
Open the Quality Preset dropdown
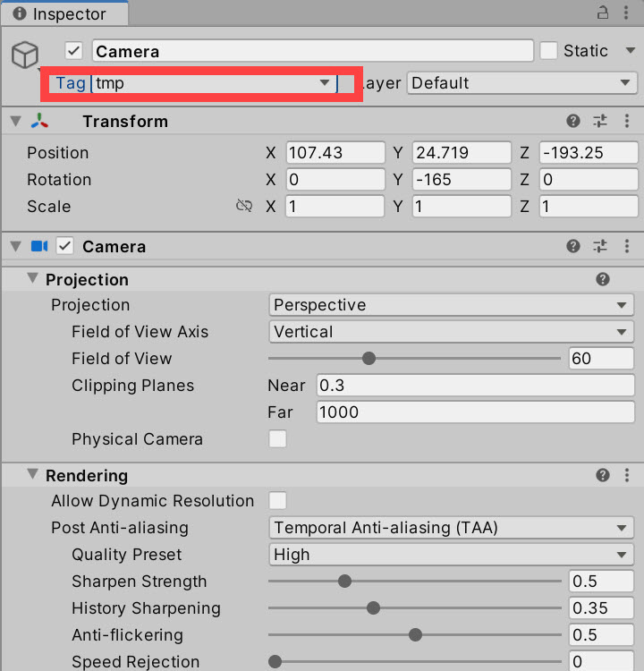452,555
